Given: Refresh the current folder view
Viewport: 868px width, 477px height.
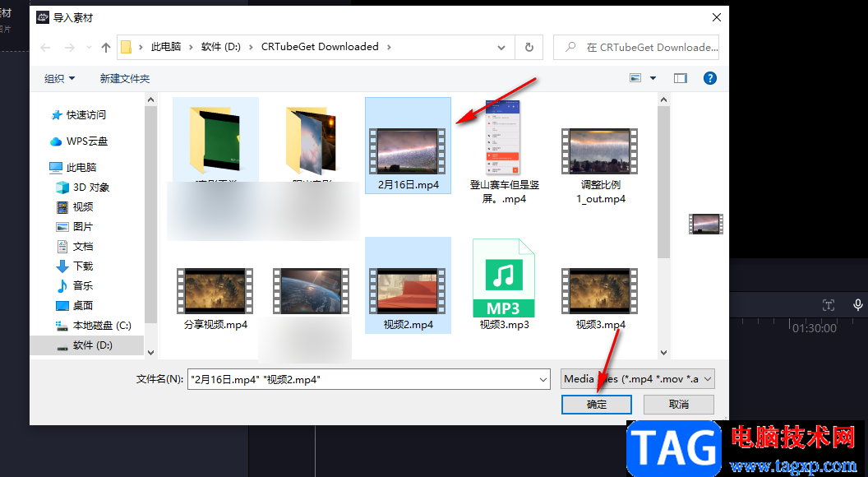Looking at the screenshot, I should coord(529,48).
